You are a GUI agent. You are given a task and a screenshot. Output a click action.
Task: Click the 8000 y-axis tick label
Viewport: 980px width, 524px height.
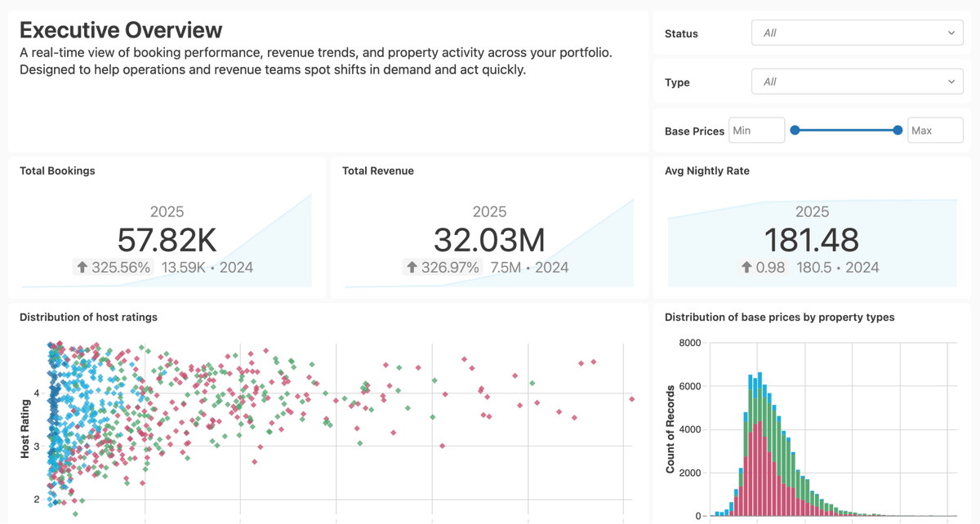click(690, 343)
